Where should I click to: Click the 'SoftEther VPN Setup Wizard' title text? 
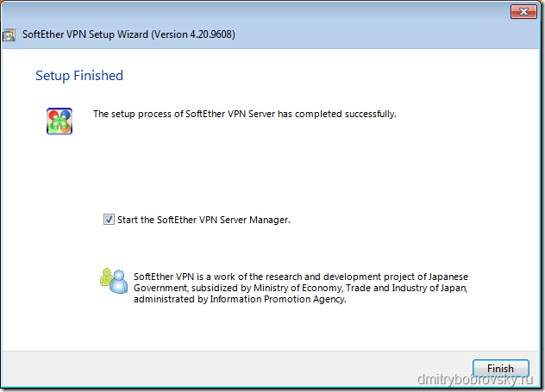(85, 34)
